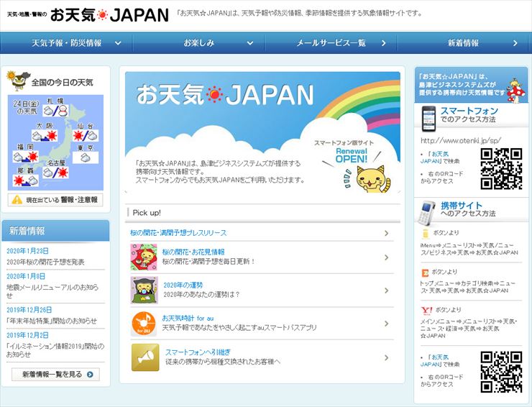
Task: Click the Yahoo Y! button icon
Action: 427,310
